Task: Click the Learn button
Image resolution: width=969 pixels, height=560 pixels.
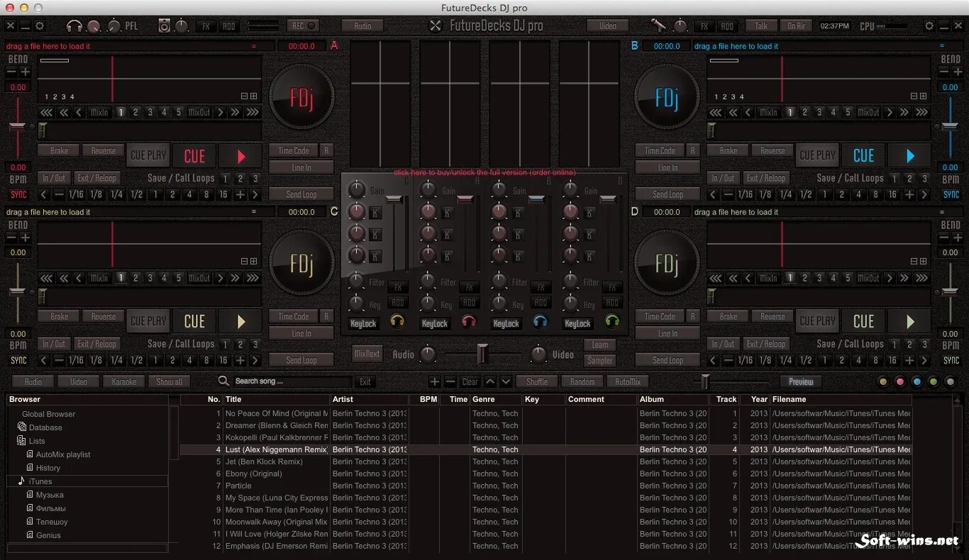Action: coord(600,345)
